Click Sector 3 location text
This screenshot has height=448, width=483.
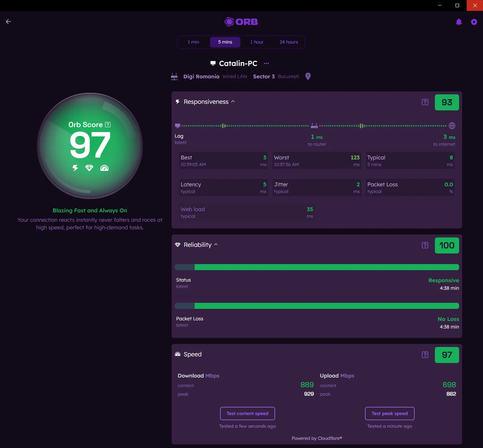click(264, 77)
